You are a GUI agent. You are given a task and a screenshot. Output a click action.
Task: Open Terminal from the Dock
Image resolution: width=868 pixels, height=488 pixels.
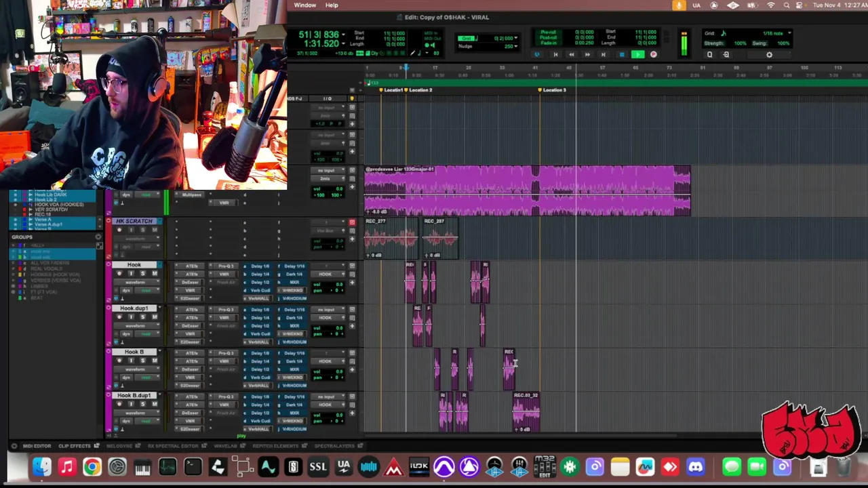point(193,467)
